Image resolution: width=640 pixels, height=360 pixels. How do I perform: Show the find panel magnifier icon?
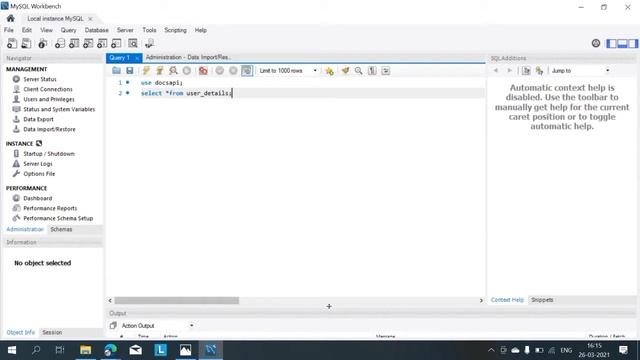(358, 71)
